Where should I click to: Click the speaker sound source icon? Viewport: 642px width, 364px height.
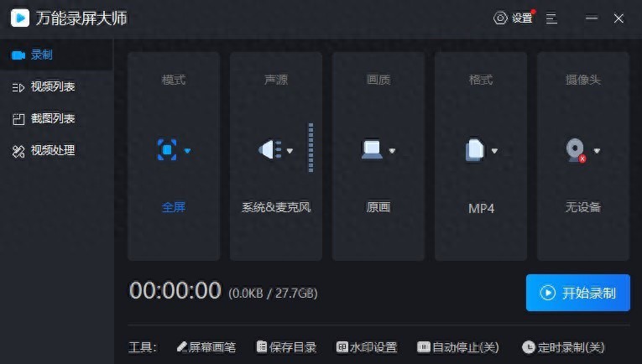click(269, 150)
